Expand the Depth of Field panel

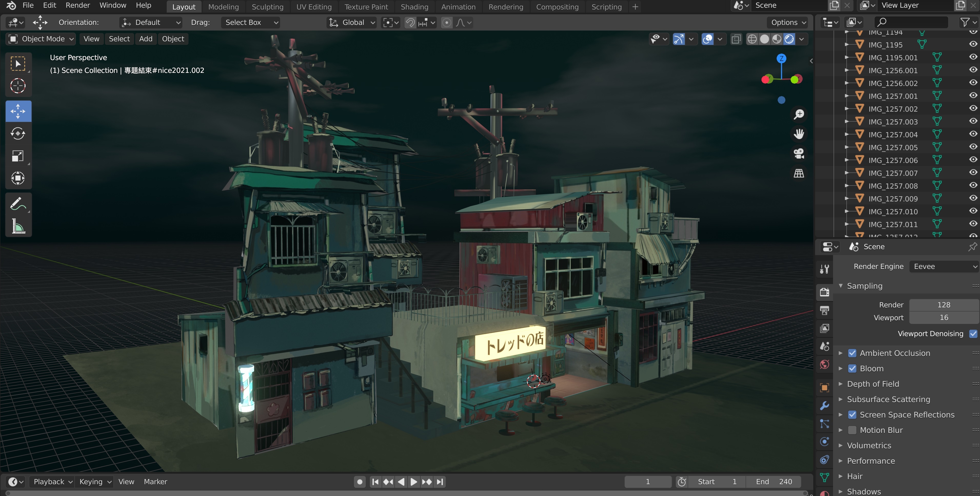[873, 384]
